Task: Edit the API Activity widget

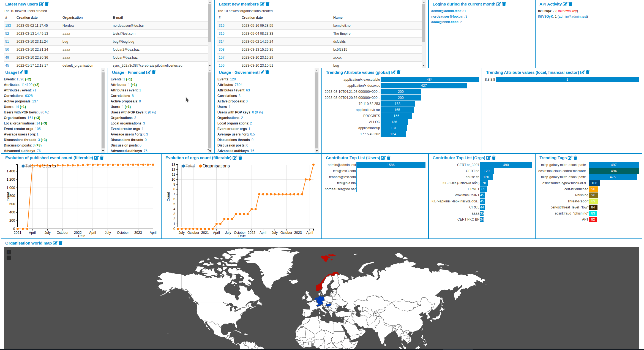Action: coord(565,4)
